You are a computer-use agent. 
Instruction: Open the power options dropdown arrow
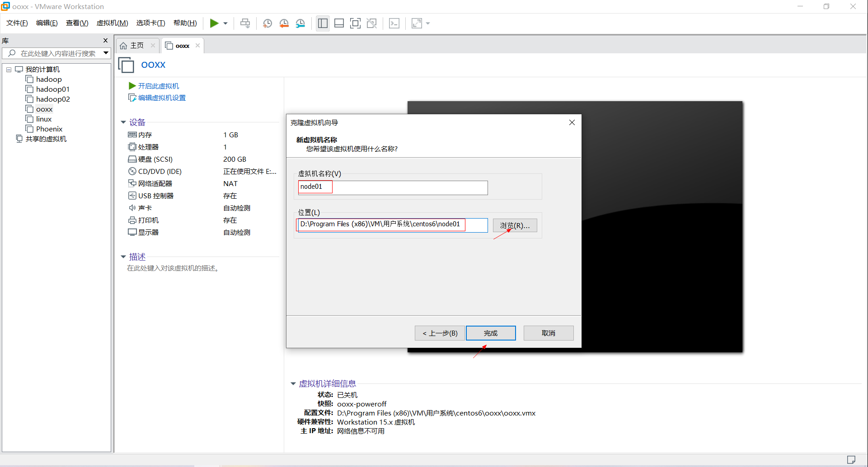pyautogui.click(x=225, y=23)
